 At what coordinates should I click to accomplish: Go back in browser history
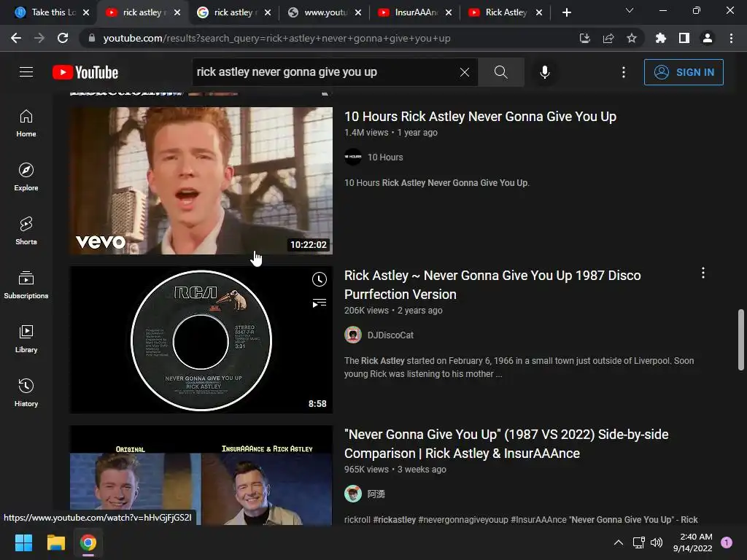[16, 38]
